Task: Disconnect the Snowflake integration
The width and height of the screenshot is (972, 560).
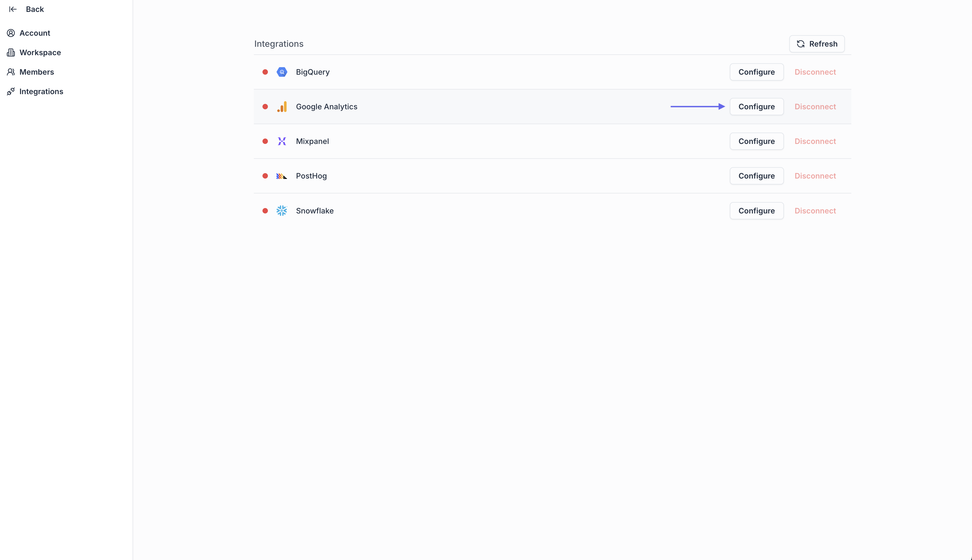Action: click(x=815, y=210)
